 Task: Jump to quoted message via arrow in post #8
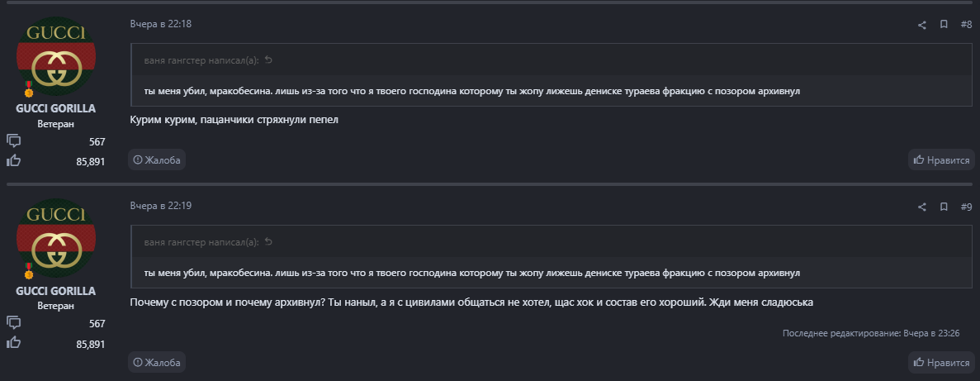(x=268, y=60)
